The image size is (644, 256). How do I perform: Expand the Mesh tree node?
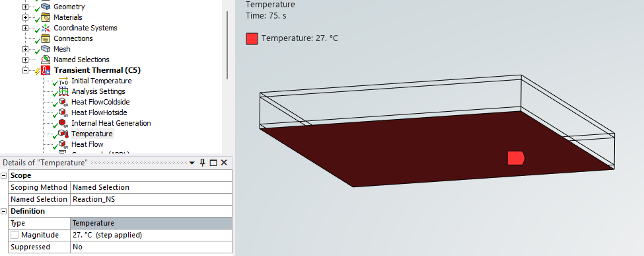26,49
